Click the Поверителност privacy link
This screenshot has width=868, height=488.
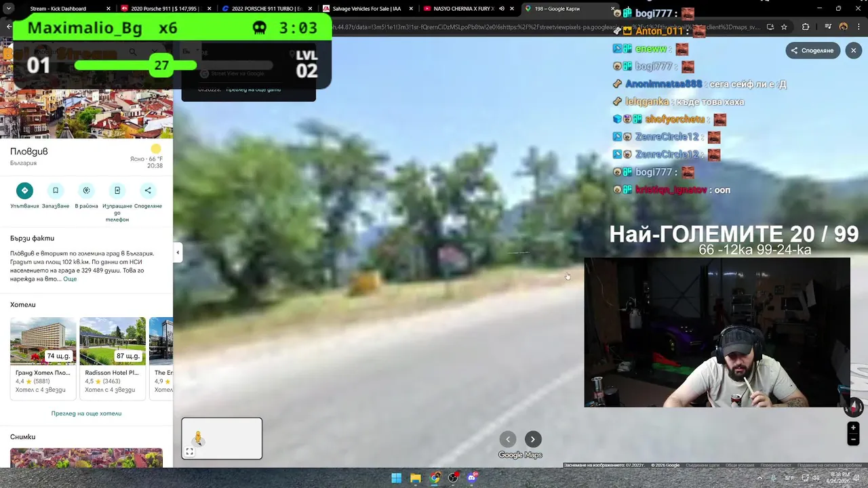[776, 465]
